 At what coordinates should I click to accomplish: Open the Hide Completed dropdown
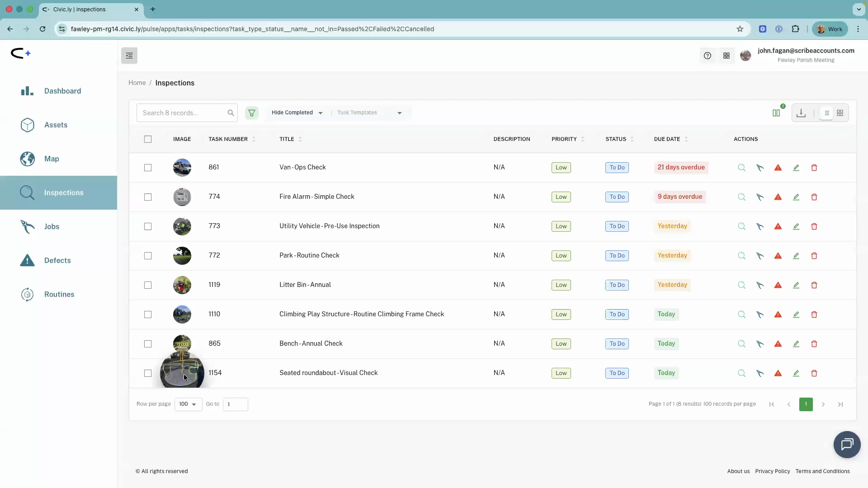[297, 113]
